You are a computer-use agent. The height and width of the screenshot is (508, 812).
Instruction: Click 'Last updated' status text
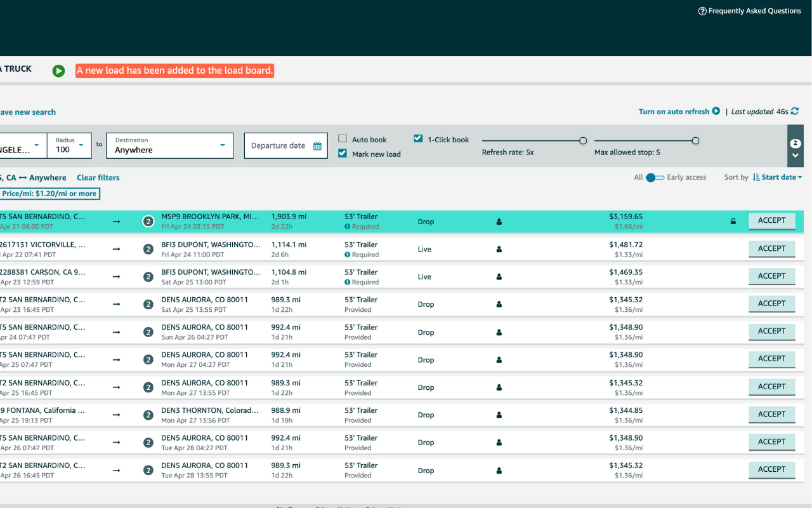pyautogui.click(x=752, y=112)
